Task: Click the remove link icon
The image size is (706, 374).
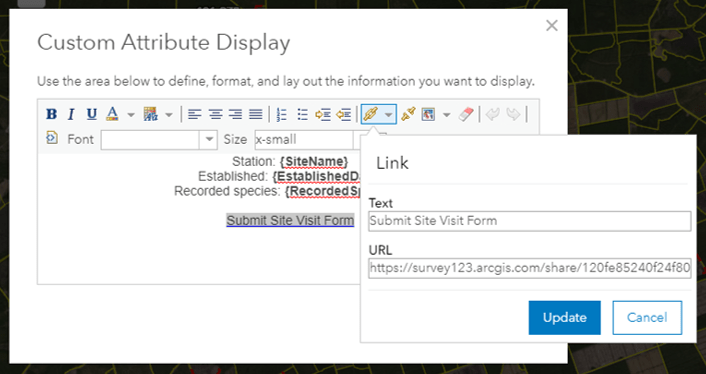Action: point(408,114)
